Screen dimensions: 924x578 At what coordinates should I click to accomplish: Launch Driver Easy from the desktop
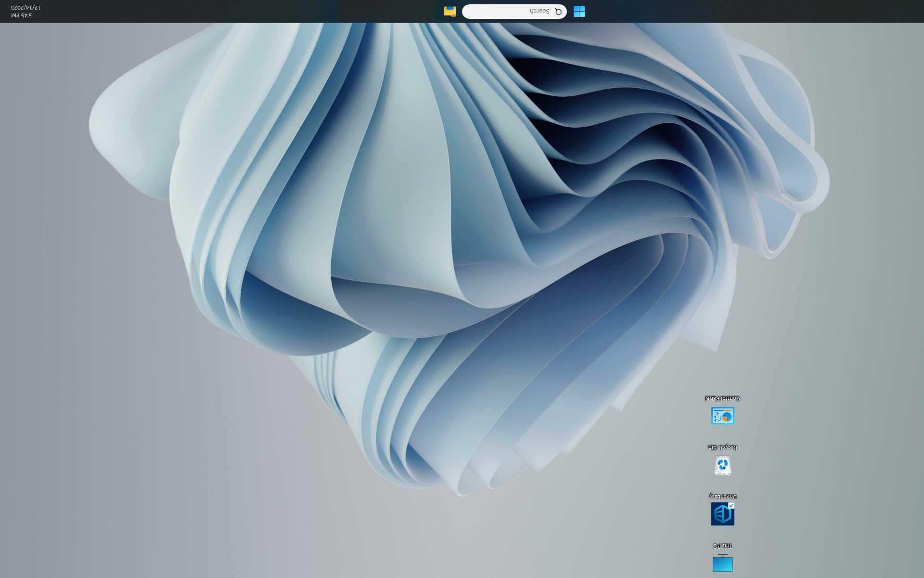pos(723,513)
